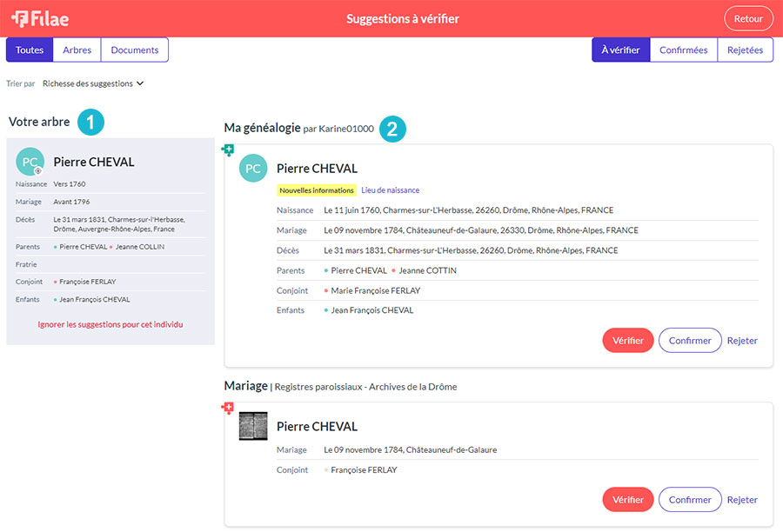Click the green plus tree suggestion icon
This screenshot has height=532, width=783.
[228, 150]
